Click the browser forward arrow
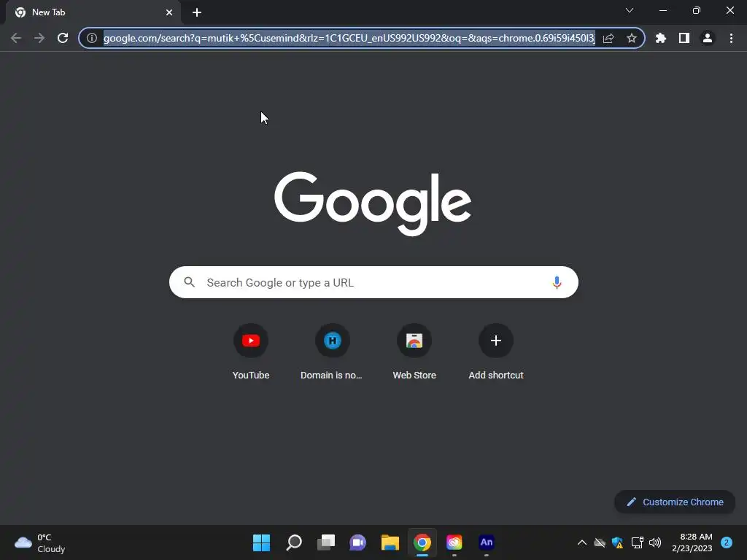The width and height of the screenshot is (747, 560). (39, 38)
